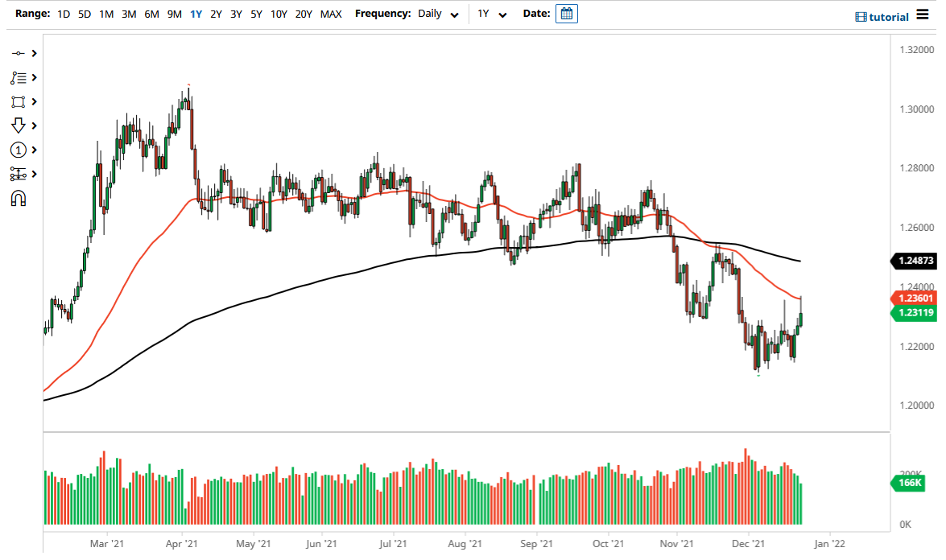This screenshot has height=560, width=946.
Task: Select the 5D range option
Action: click(x=84, y=14)
